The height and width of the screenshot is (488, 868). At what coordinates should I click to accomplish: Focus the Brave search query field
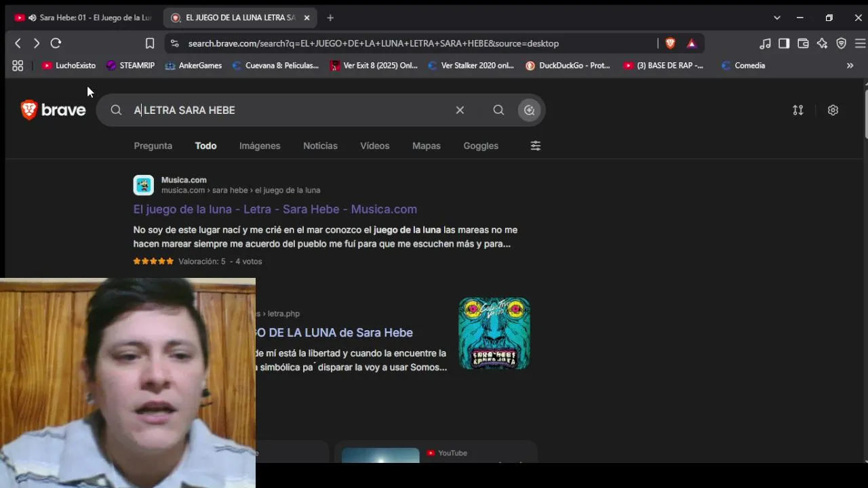coord(290,110)
